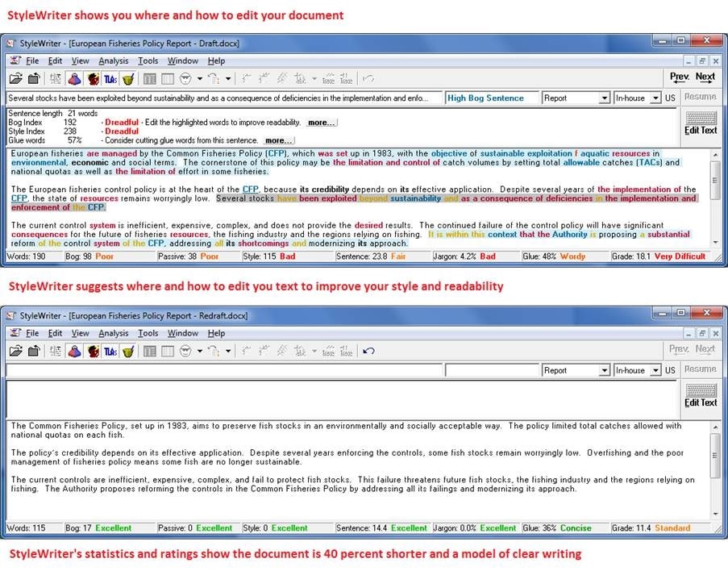Click scrollbar thumb in Redraft text pane
728x571 pixels.
[715, 455]
